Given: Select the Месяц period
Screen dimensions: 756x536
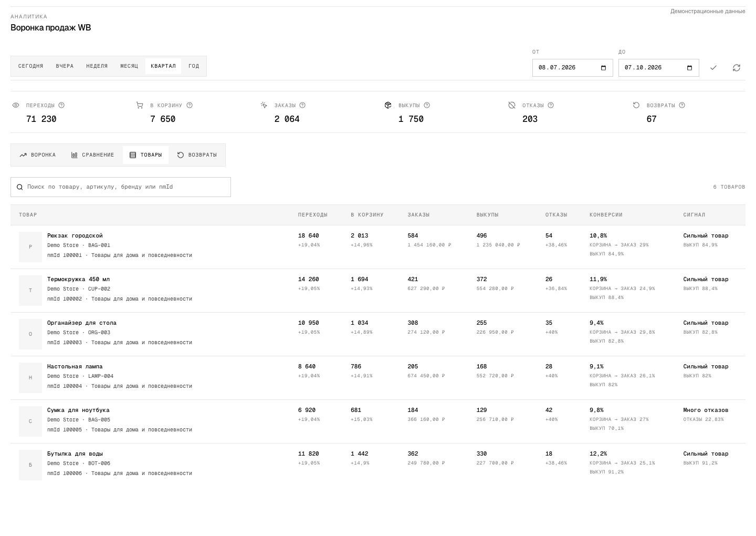Looking at the screenshot, I should (x=129, y=66).
